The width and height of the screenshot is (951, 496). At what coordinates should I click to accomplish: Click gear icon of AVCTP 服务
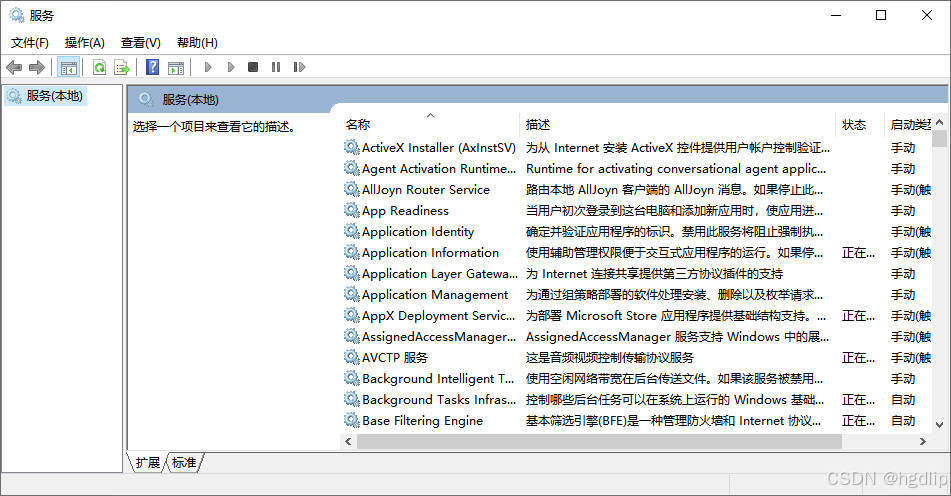pyautogui.click(x=352, y=357)
